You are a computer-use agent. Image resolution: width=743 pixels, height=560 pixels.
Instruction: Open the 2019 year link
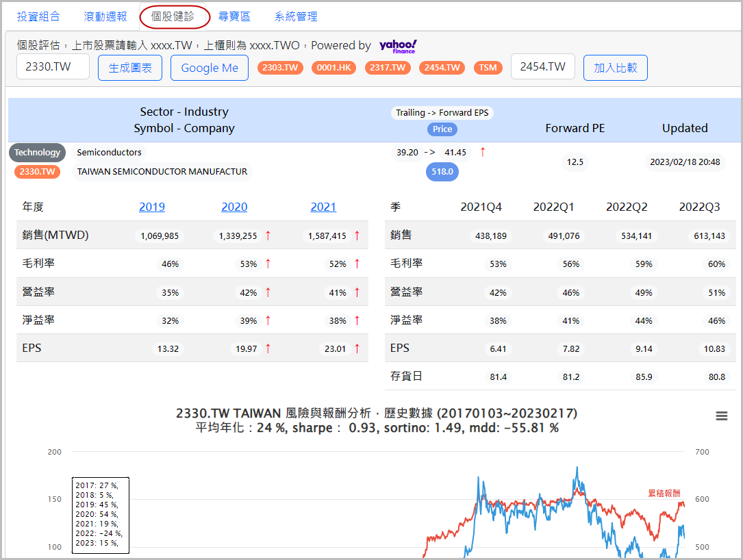click(152, 207)
